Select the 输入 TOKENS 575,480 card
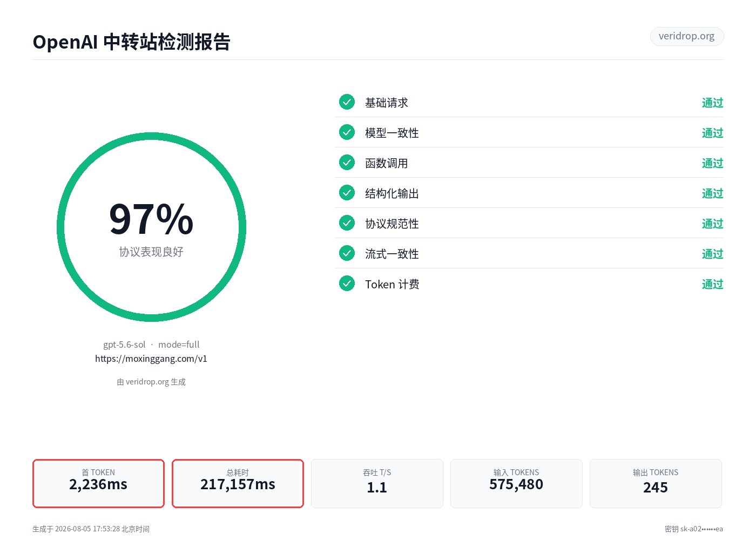Image resolution: width=756 pixels, height=540 pixels. tap(516, 483)
